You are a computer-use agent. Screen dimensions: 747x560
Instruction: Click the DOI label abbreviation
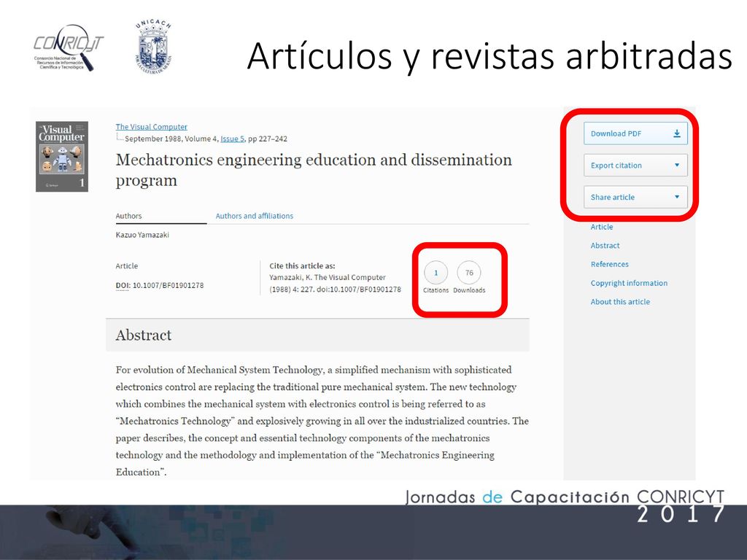click(x=123, y=285)
